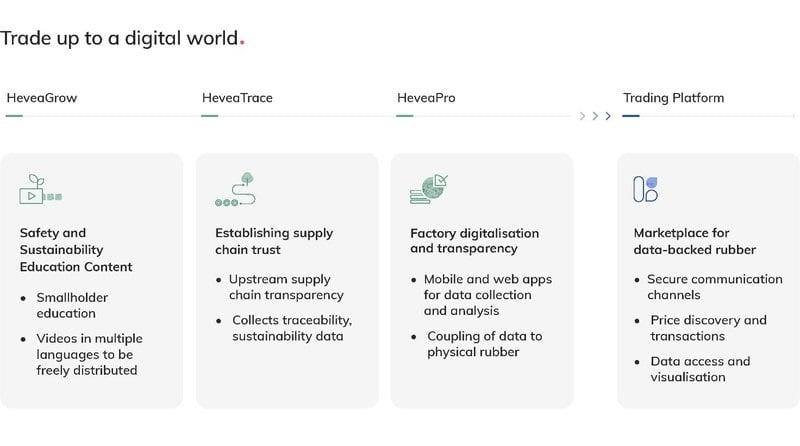Click the HeveaTrace supply chain path icon
This screenshot has height=446, width=800.
pos(236,190)
